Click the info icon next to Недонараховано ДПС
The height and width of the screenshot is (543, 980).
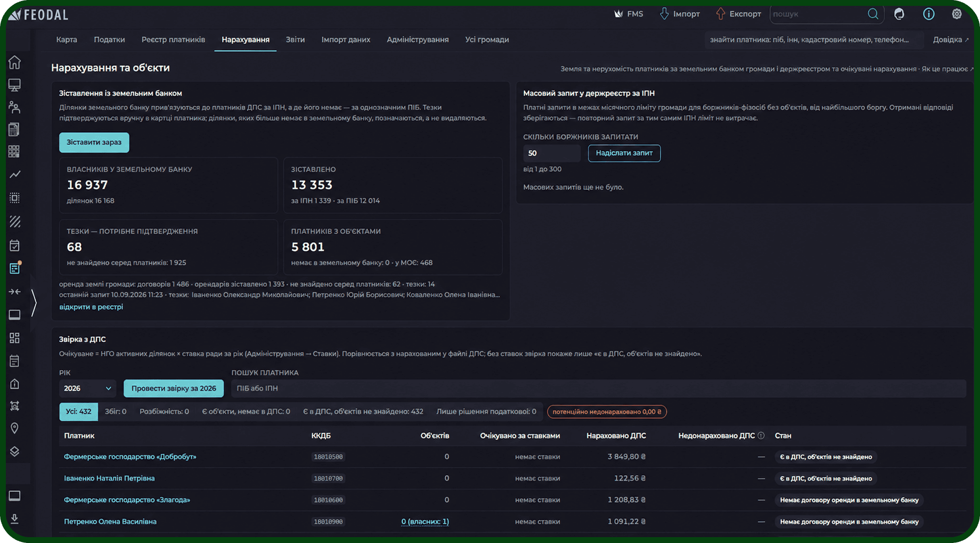pyautogui.click(x=761, y=436)
